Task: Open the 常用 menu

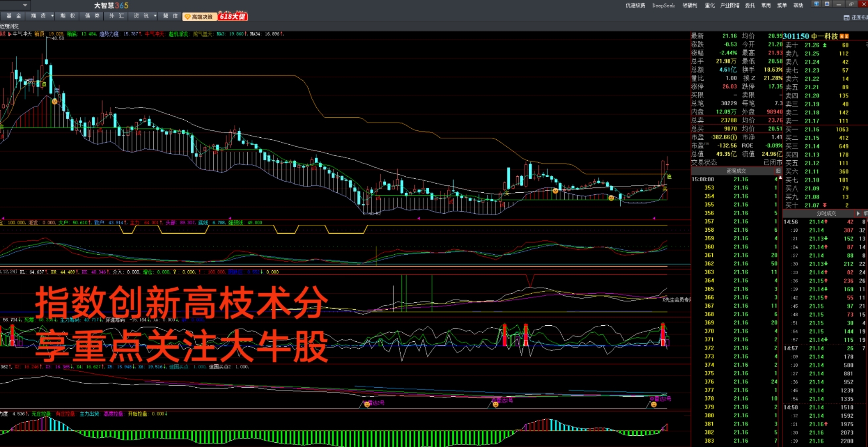Action: tap(766, 5)
